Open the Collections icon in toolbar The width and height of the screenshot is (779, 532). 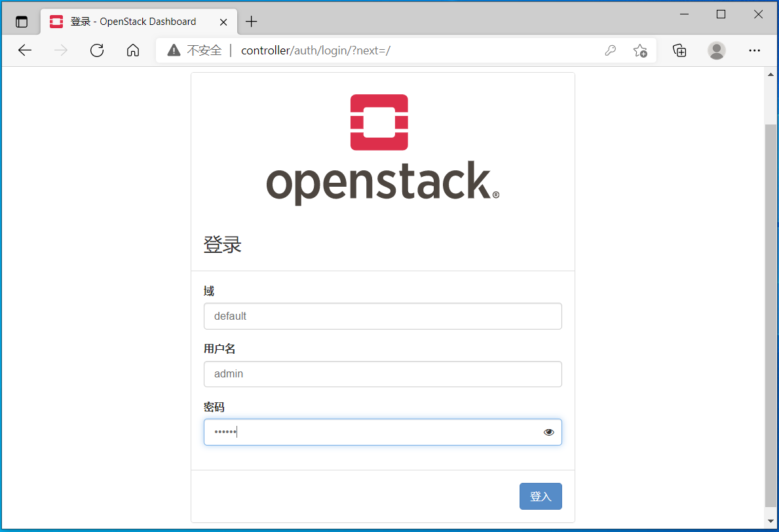tap(679, 50)
